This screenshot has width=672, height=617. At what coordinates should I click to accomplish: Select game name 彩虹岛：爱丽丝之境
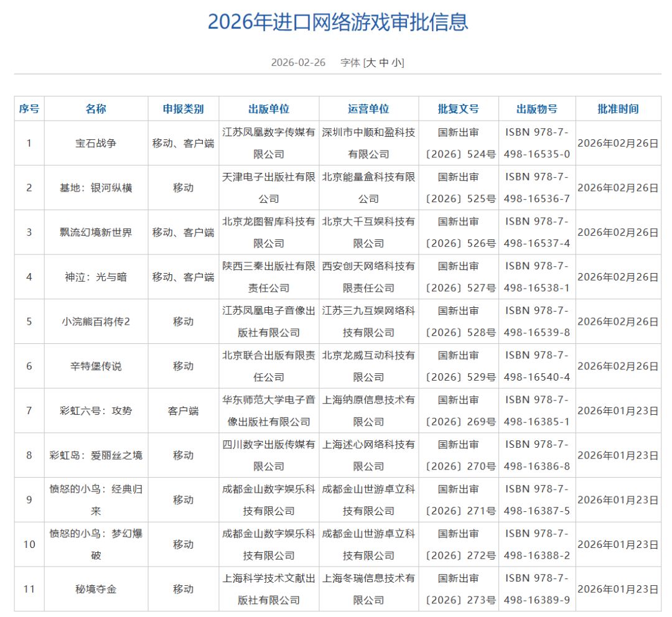(96, 455)
